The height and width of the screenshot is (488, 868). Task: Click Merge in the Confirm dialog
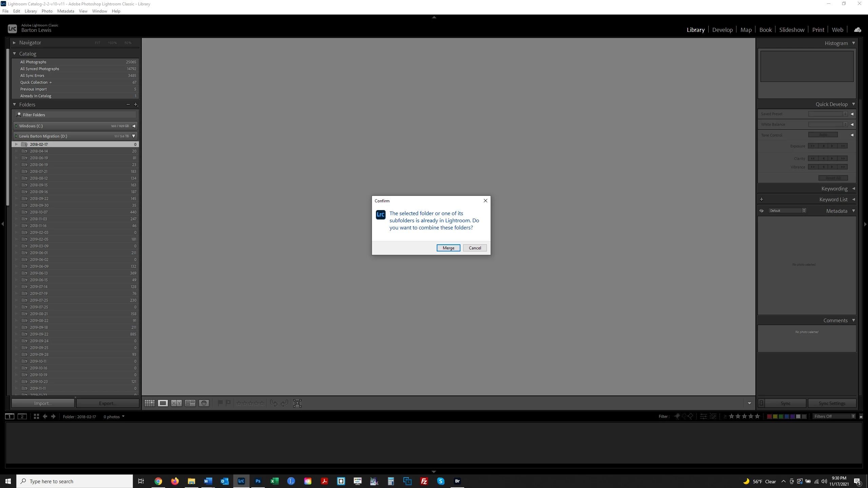[x=448, y=248]
